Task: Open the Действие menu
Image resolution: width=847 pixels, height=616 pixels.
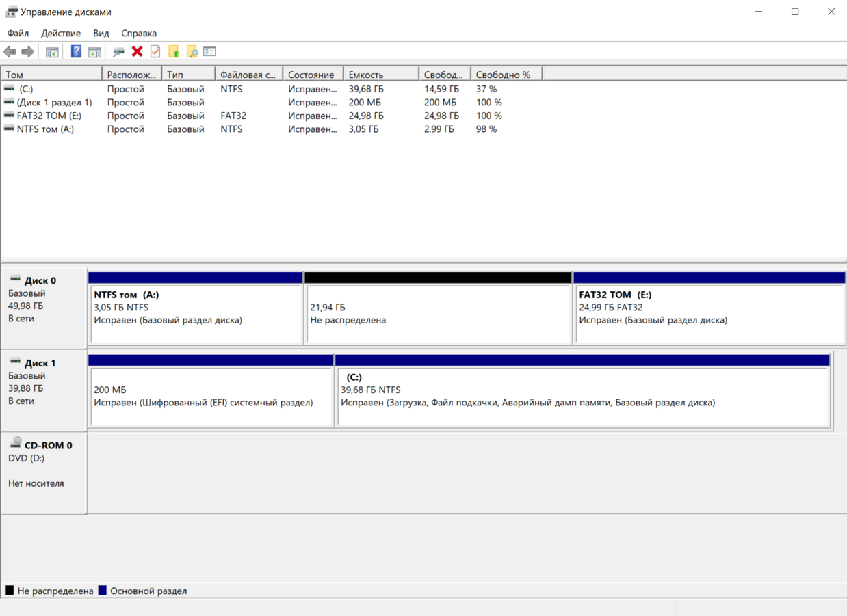Action: pyautogui.click(x=61, y=33)
